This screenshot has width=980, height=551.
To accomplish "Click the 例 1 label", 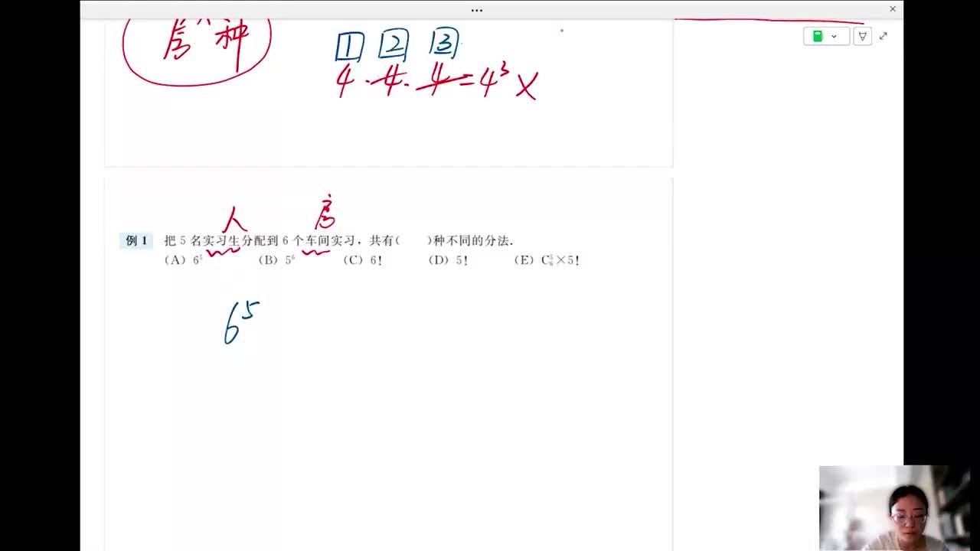I will coord(137,240).
